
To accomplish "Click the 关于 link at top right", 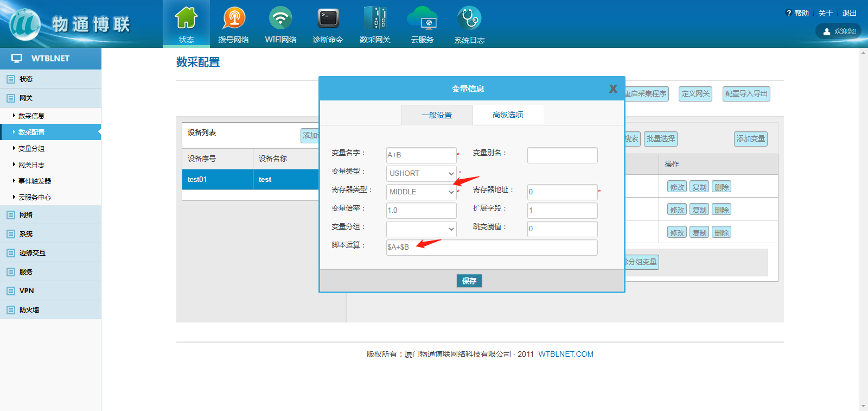I will [x=825, y=13].
